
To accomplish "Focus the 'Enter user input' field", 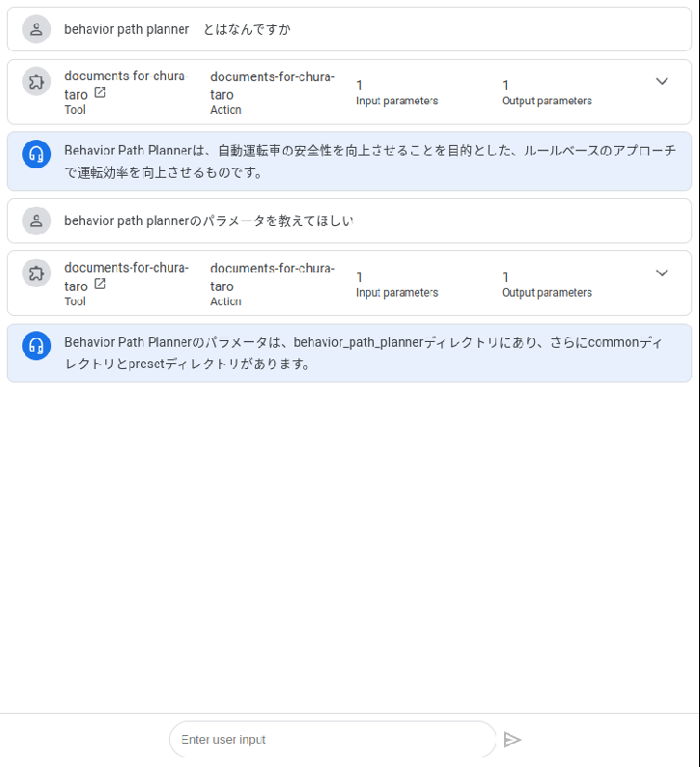I will [x=332, y=740].
